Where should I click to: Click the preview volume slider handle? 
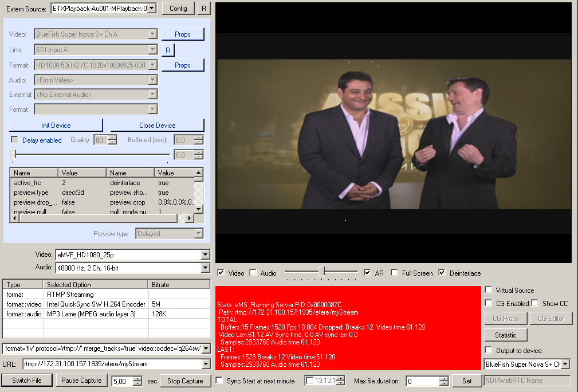click(x=322, y=272)
